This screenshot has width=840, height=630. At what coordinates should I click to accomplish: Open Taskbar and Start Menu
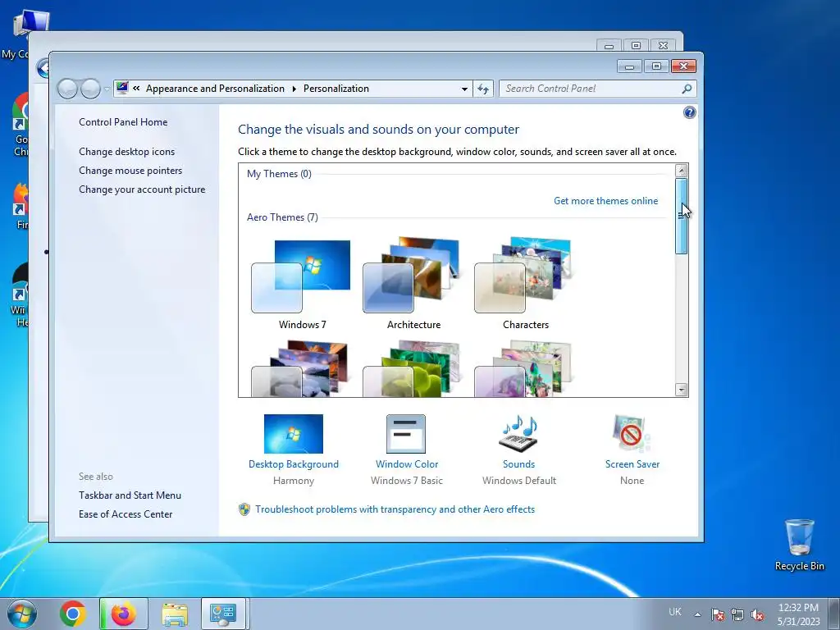click(x=130, y=495)
